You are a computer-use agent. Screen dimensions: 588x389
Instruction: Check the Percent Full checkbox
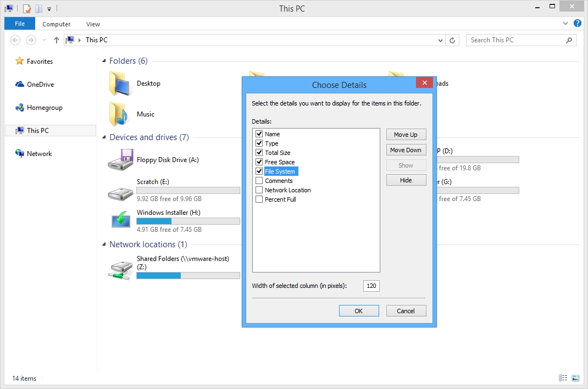click(x=259, y=199)
